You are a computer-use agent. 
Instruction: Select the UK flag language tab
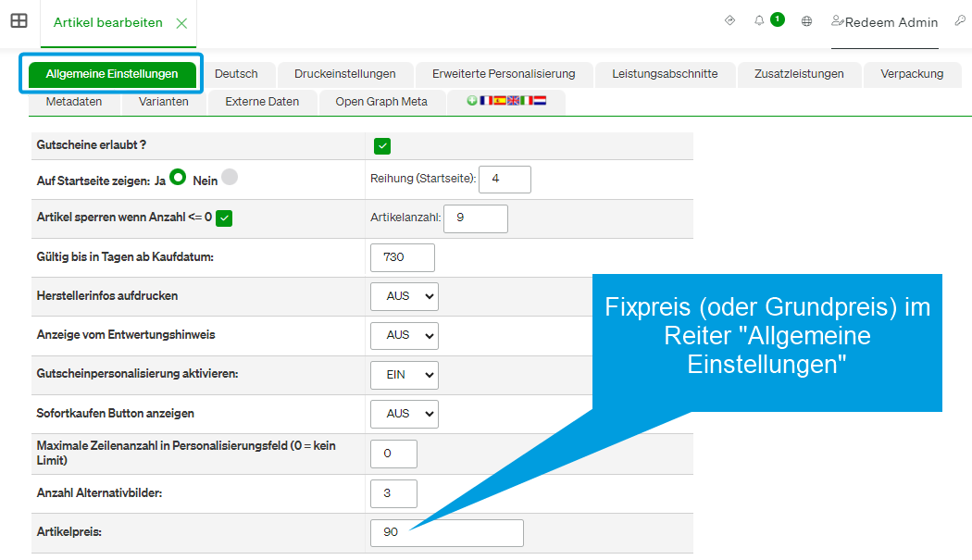513,101
